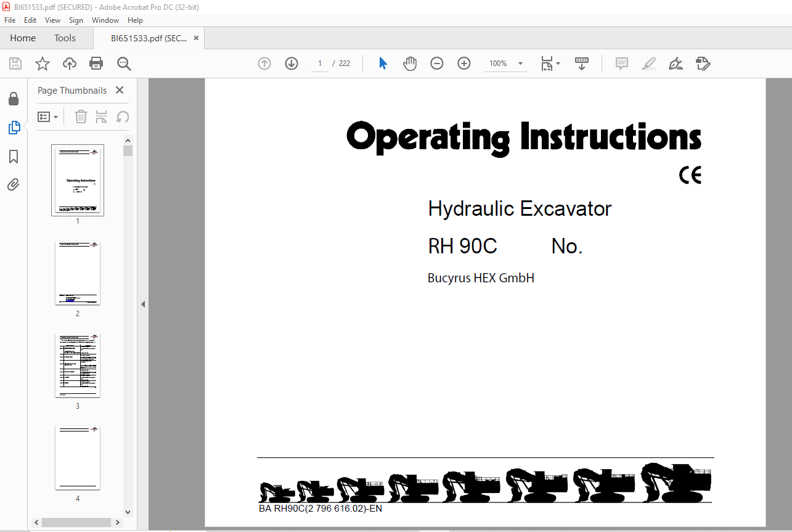Screen dimensions: 792x532
Task: Click 'Hydraulic Excavator' text
Action: [520, 209]
